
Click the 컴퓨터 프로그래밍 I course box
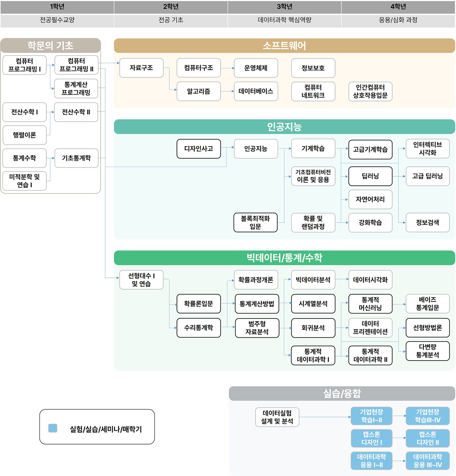(25, 65)
